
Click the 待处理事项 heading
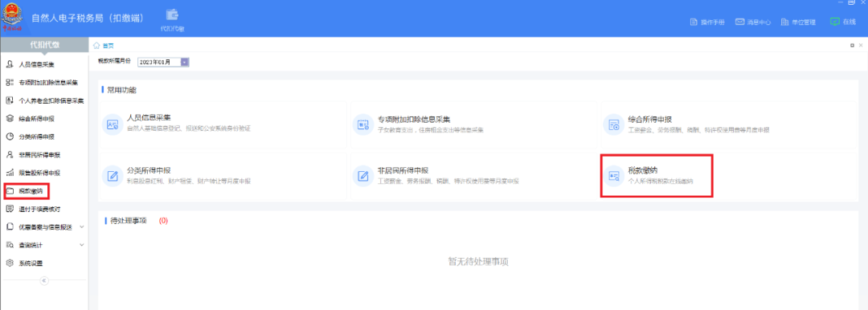(129, 220)
